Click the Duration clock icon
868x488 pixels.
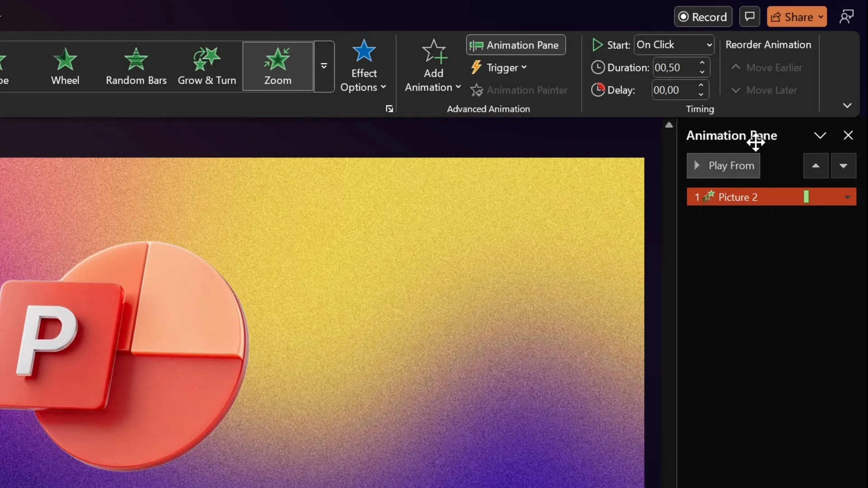(598, 68)
